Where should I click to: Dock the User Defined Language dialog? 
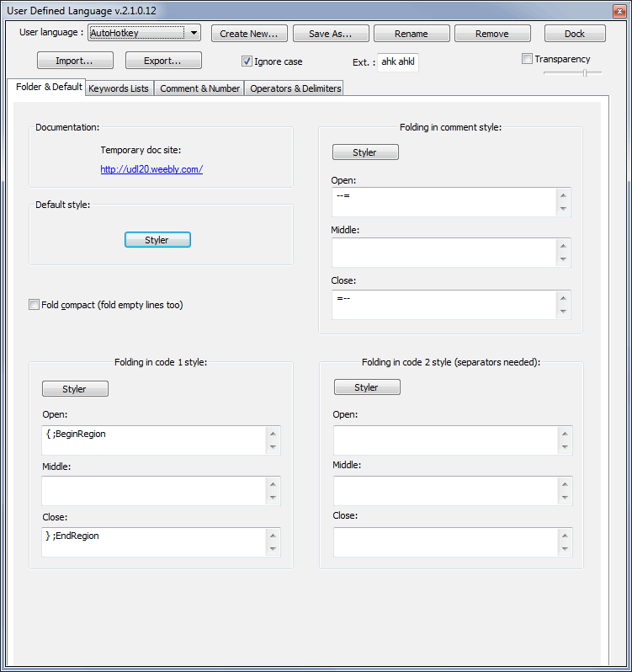[575, 34]
